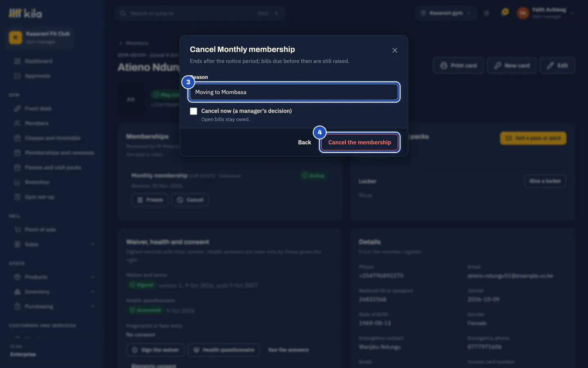Screen dimensions: 588x368
Task: Click the Print card button
Action: (458, 65)
